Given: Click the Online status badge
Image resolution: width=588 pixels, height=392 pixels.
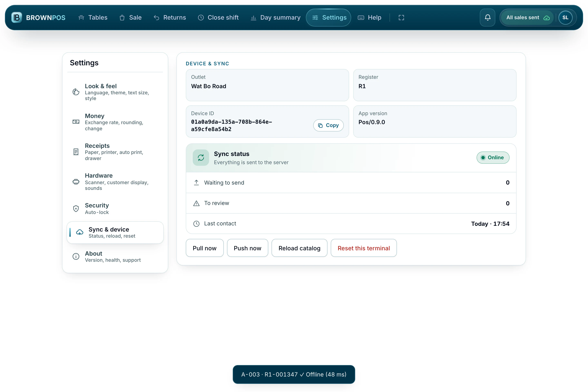Looking at the screenshot, I should click(x=493, y=157).
